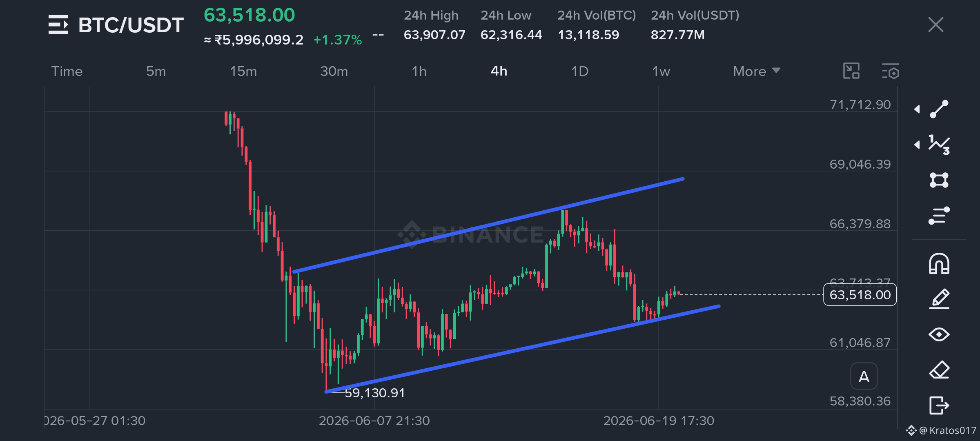Select the 4h interval tab
The width and height of the screenshot is (980, 441).
499,71
